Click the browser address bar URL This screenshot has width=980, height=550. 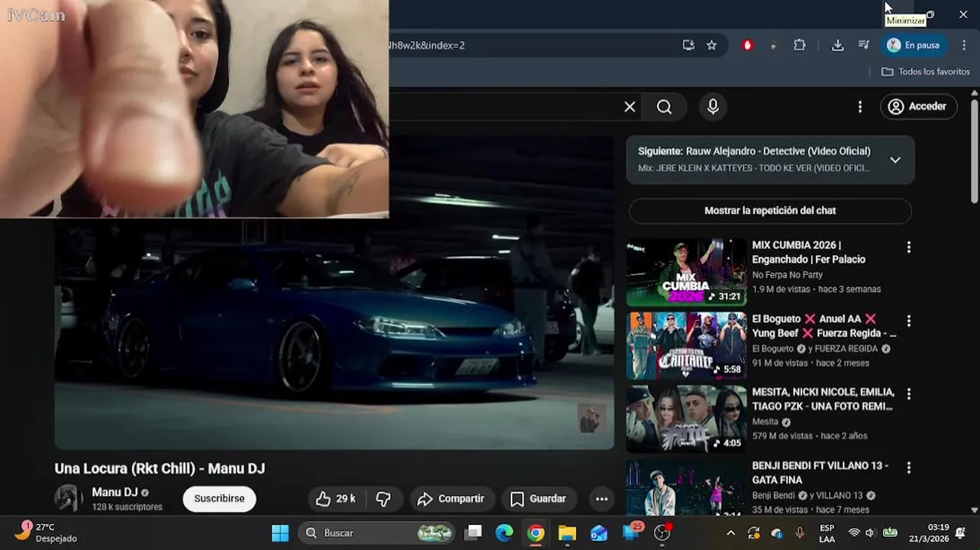pos(426,45)
